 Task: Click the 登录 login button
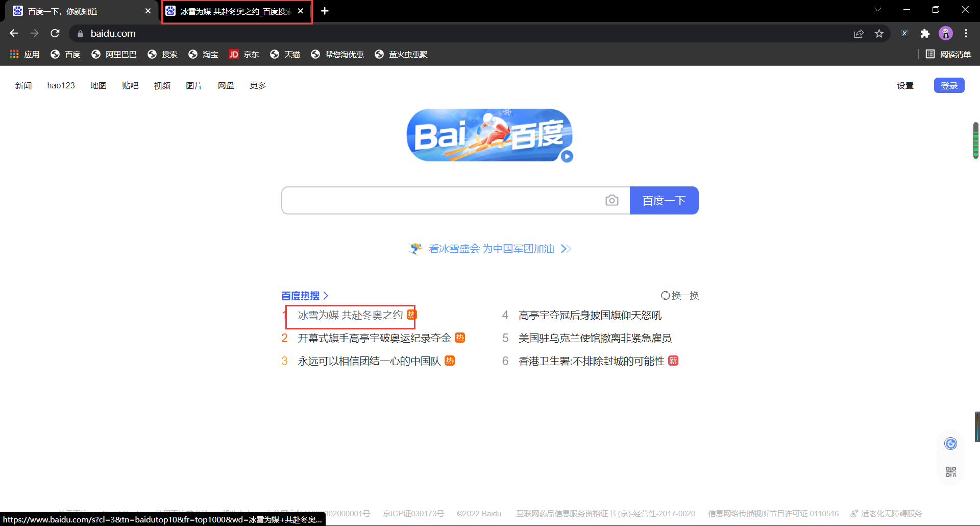[949, 85]
